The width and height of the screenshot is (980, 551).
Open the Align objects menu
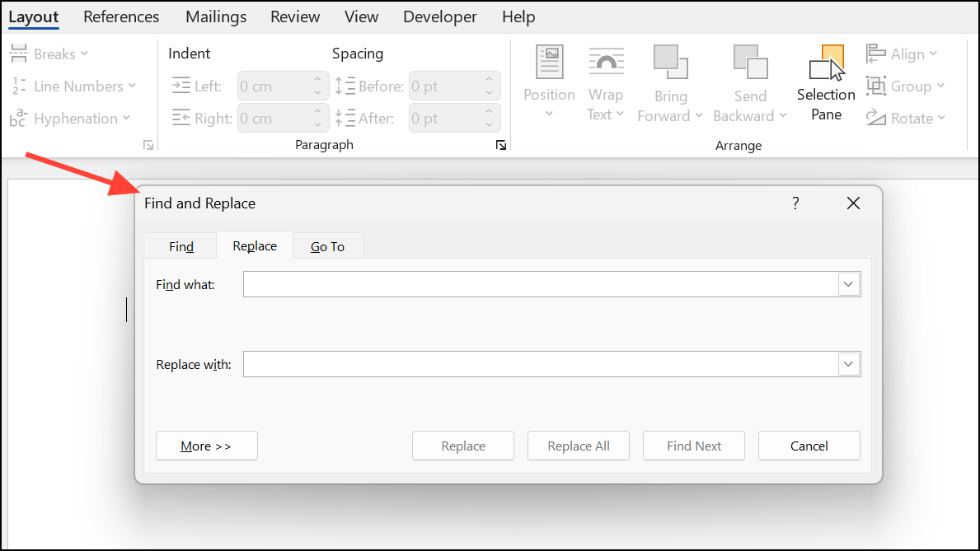coord(902,54)
